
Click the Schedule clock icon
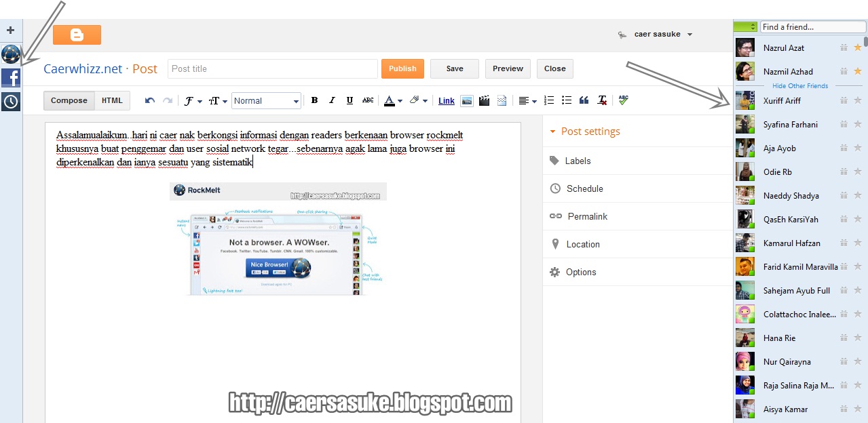point(554,188)
